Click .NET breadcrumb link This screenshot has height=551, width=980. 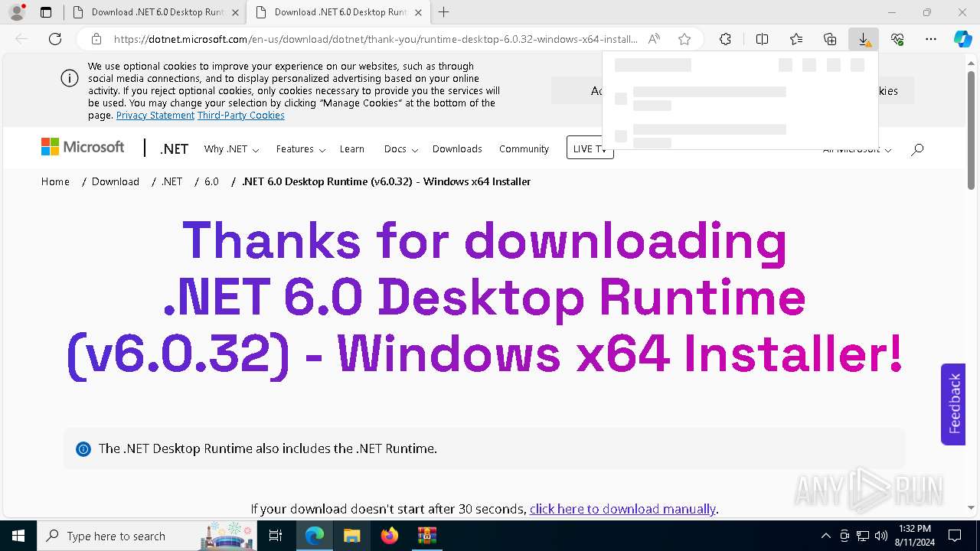[172, 181]
